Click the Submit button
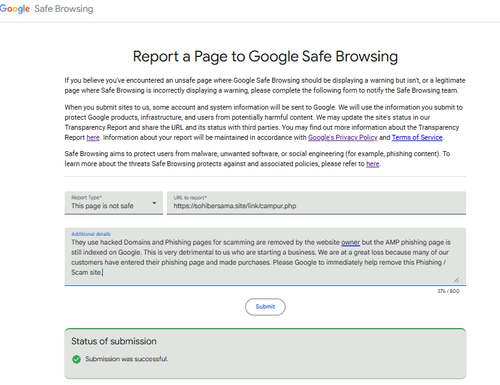Viewport: 500px width, 385px height. click(265, 307)
